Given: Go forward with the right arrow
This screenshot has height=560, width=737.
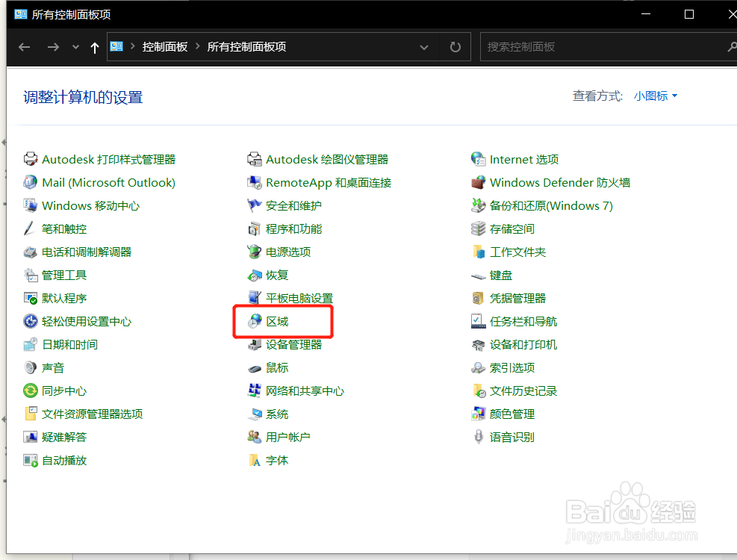Looking at the screenshot, I should [x=53, y=47].
